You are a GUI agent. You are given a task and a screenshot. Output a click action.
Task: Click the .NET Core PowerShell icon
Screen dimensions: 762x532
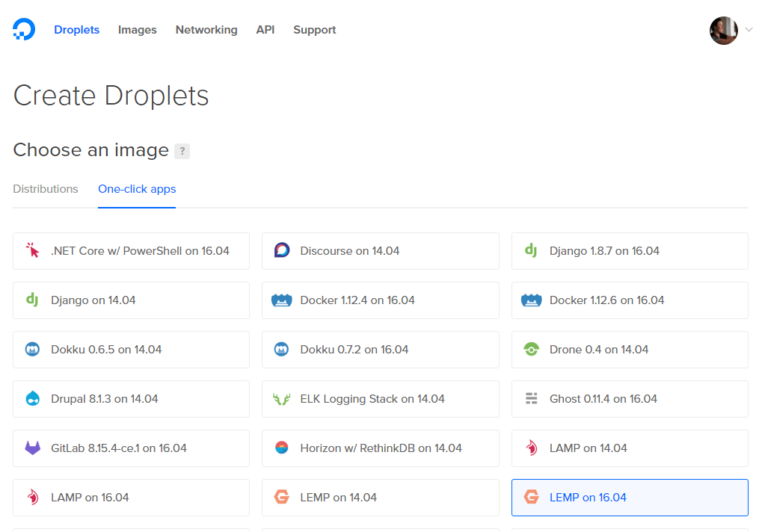(33, 250)
